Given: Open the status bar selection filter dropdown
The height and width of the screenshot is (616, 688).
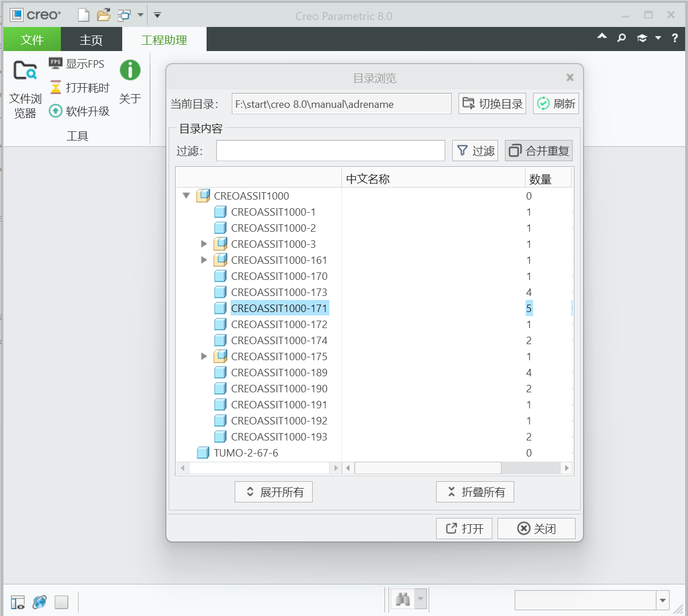Looking at the screenshot, I should (x=663, y=601).
